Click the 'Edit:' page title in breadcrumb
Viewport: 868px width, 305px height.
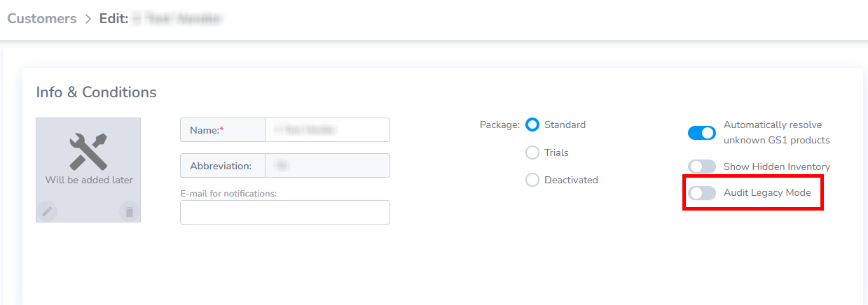[x=113, y=19]
